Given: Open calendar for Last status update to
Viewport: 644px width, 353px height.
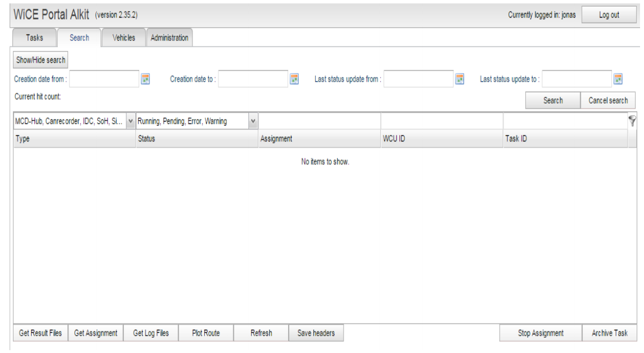Looking at the screenshot, I should point(618,79).
